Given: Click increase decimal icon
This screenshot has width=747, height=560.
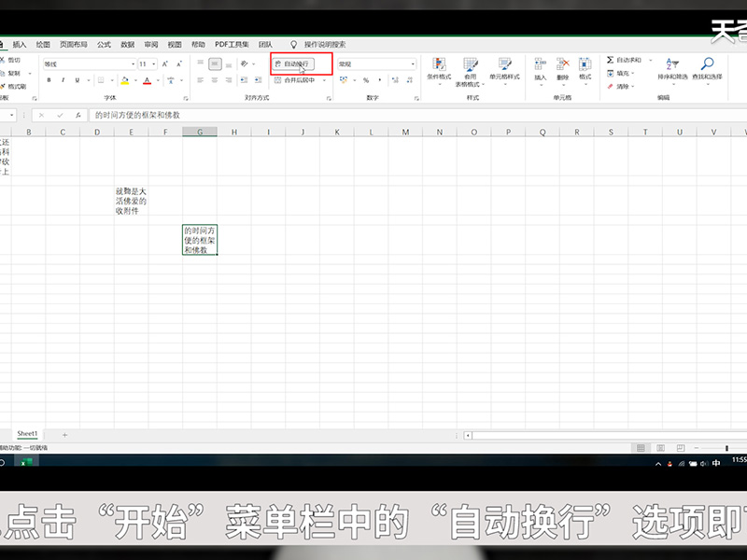Looking at the screenshot, I should (395, 80).
